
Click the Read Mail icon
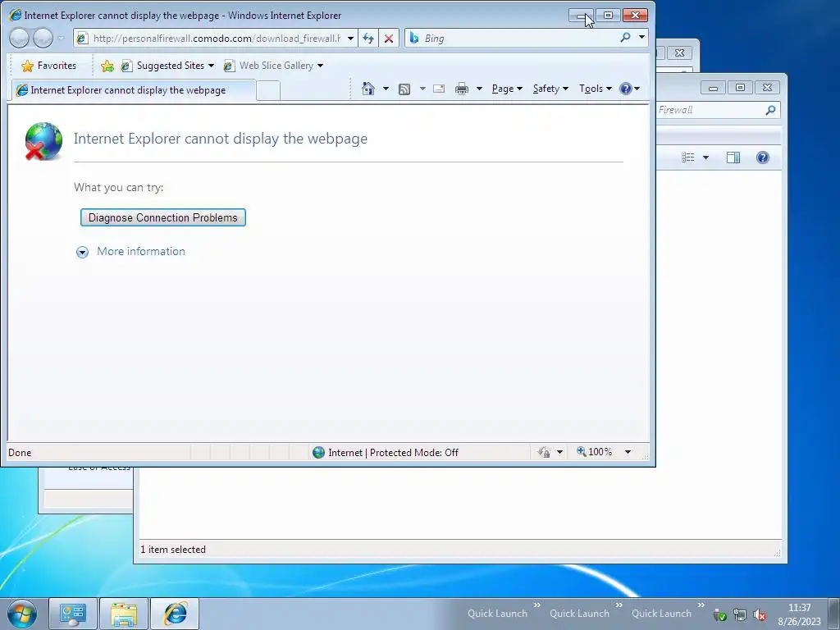click(439, 89)
